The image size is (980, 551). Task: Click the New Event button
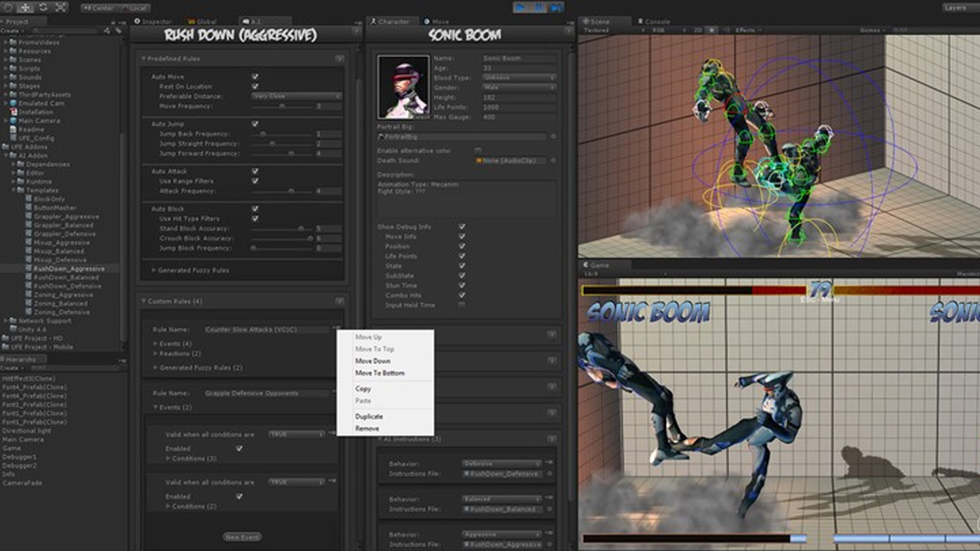[242, 537]
